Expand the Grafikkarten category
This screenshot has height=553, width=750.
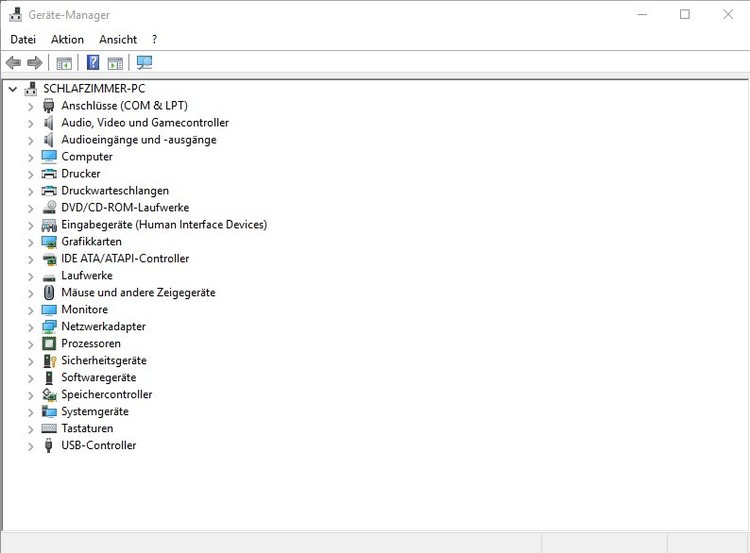(x=31, y=243)
